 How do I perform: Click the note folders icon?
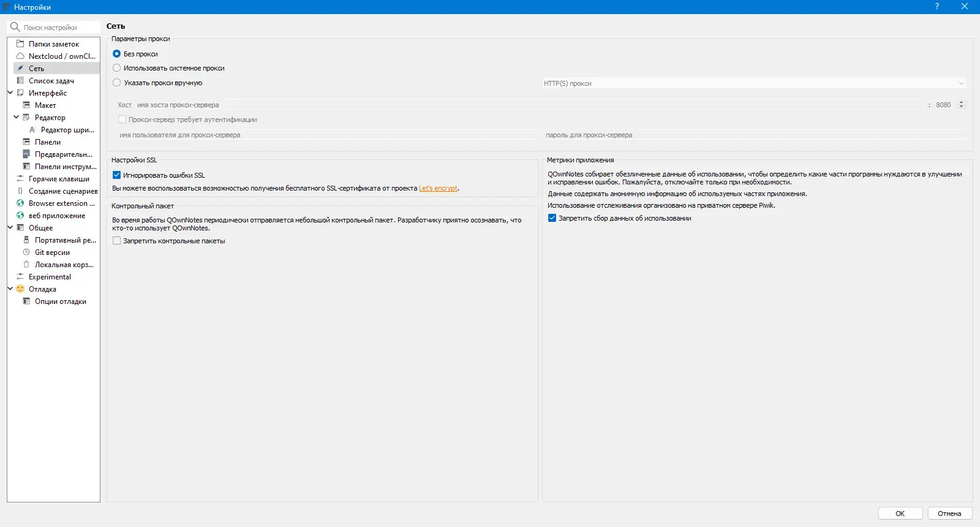[x=20, y=44]
